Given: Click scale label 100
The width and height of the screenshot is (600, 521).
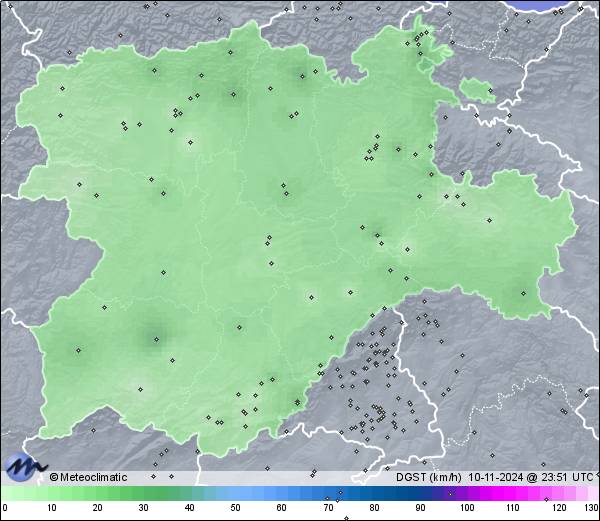Looking at the screenshot, I should coord(467,508).
